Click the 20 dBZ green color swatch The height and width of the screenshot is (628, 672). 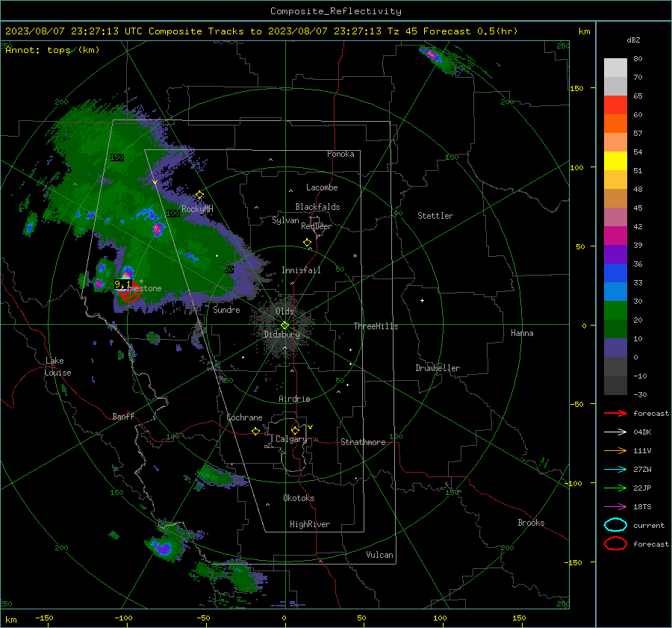click(615, 311)
